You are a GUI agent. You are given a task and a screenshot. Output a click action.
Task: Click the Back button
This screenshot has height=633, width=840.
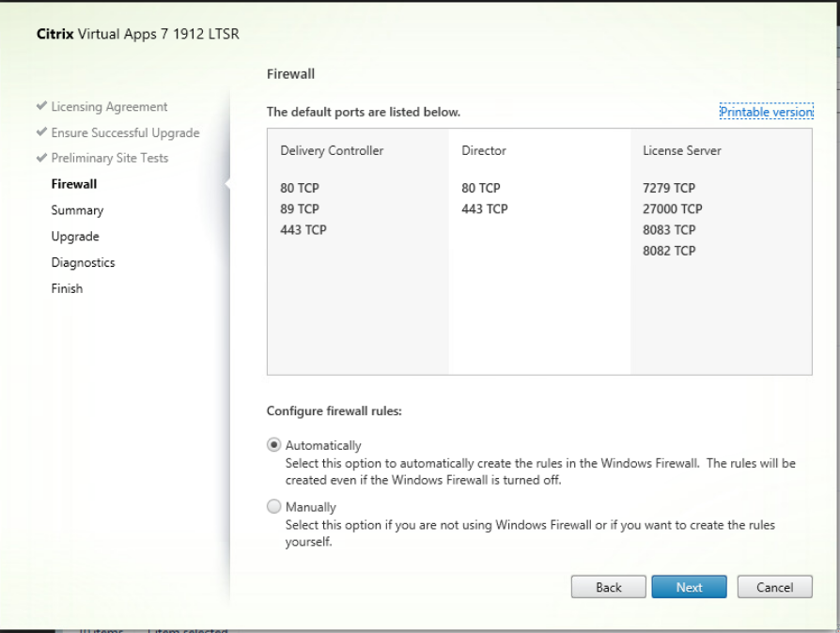coord(609,587)
